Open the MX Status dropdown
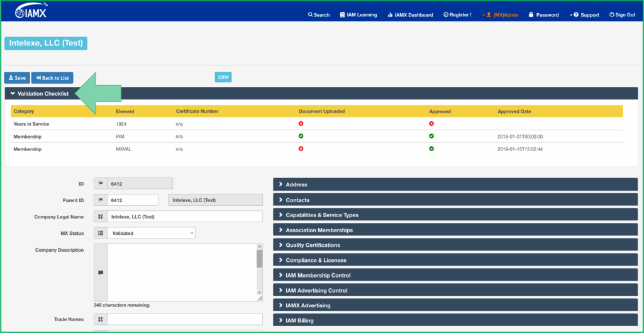The width and height of the screenshot is (644, 333). tap(151, 233)
